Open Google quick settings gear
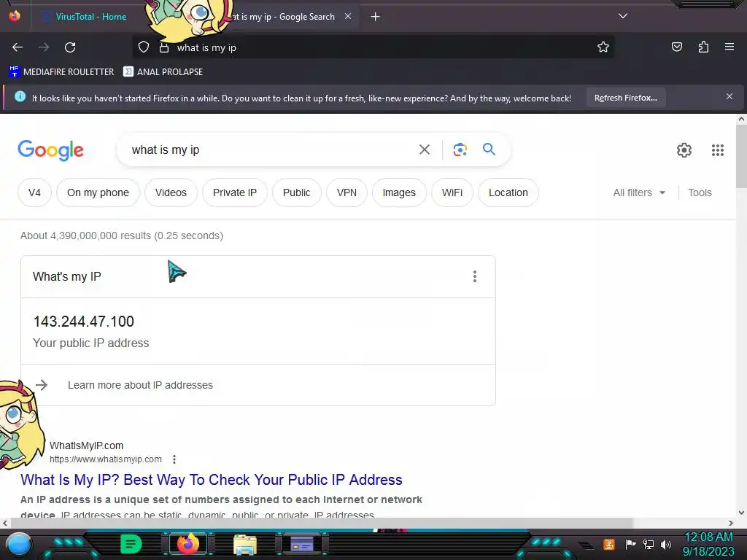 pos(684,150)
